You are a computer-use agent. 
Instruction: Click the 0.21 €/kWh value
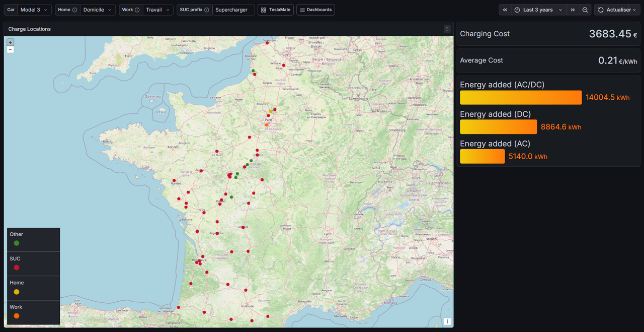tap(618, 60)
